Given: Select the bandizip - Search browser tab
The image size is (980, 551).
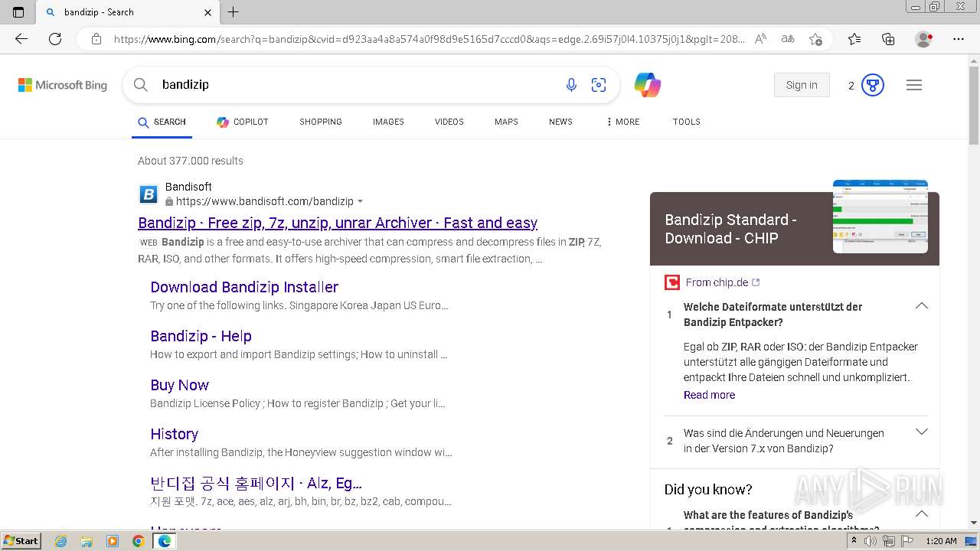Looking at the screenshot, I should click(129, 12).
